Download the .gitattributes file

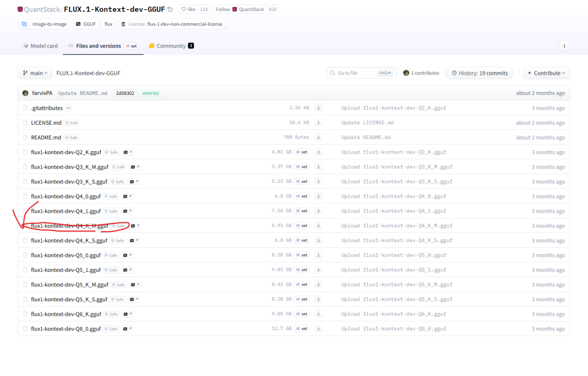pyautogui.click(x=319, y=108)
